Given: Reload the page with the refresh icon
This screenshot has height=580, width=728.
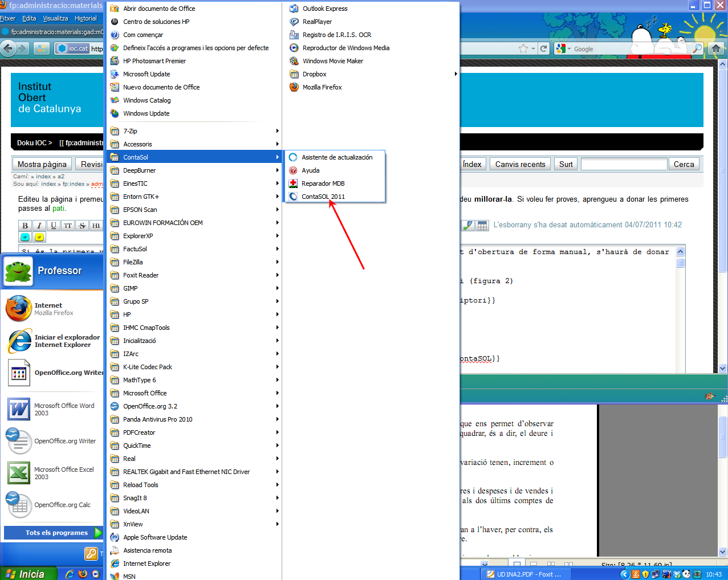Looking at the screenshot, I should [544, 49].
